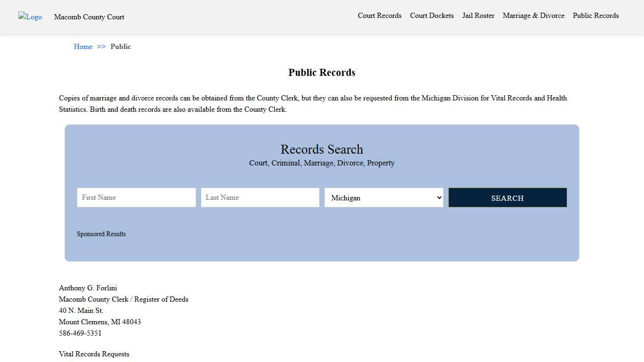Click the Public breadcrumb label
Screen dimensions: 644x362
(x=121, y=46)
